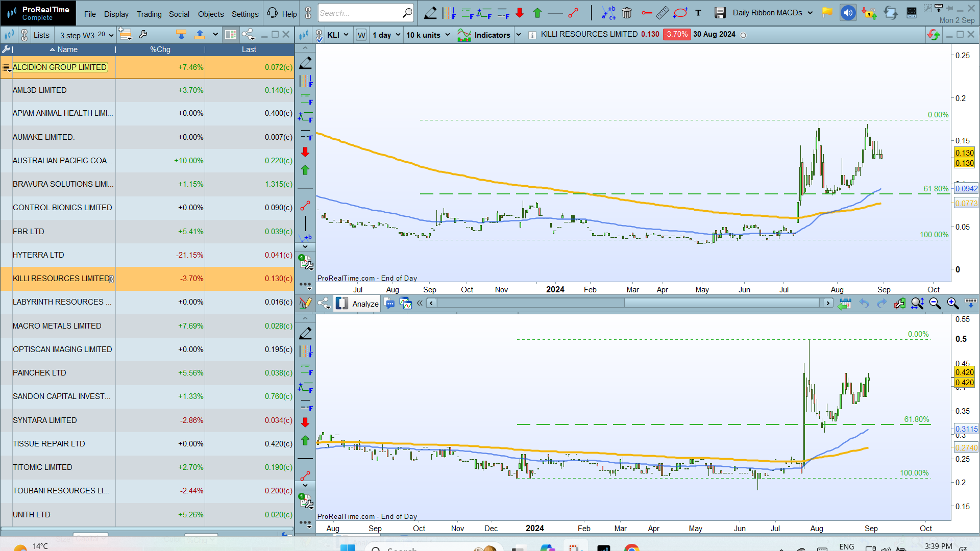Click the zoom out magnifier icon
The width and height of the screenshot is (980, 551).
point(935,304)
